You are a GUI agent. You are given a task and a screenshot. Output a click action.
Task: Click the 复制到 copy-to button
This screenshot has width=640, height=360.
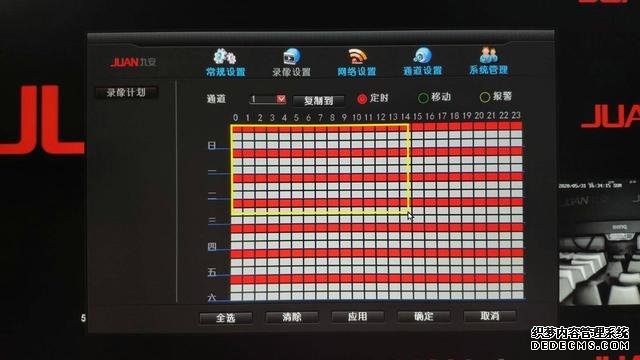pos(318,100)
